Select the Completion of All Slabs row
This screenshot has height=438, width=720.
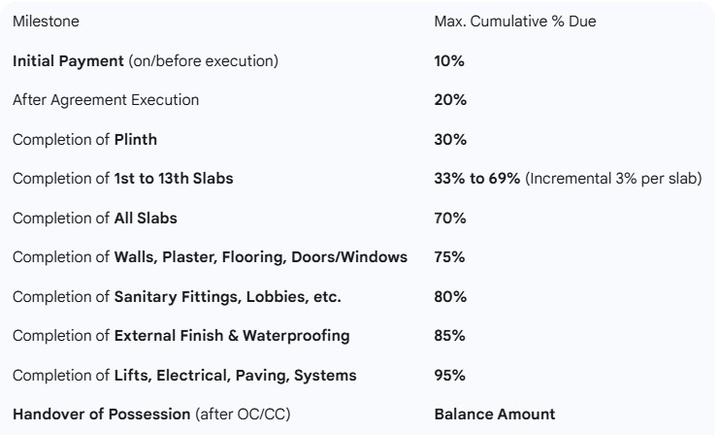pos(94,218)
